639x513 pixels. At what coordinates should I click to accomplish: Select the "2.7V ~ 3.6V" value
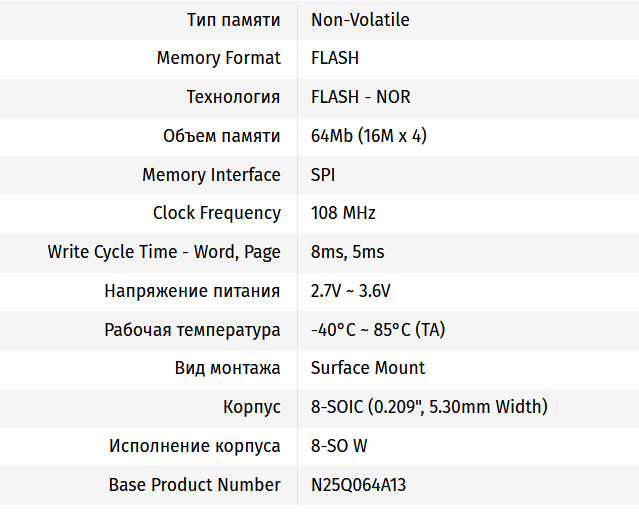(x=351, y=291)
